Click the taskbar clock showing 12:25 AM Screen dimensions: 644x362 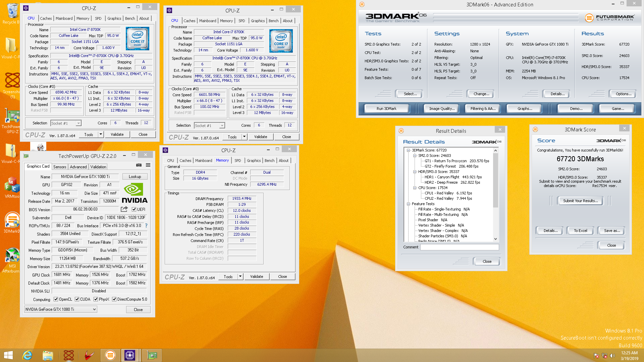tap(629, 356)
